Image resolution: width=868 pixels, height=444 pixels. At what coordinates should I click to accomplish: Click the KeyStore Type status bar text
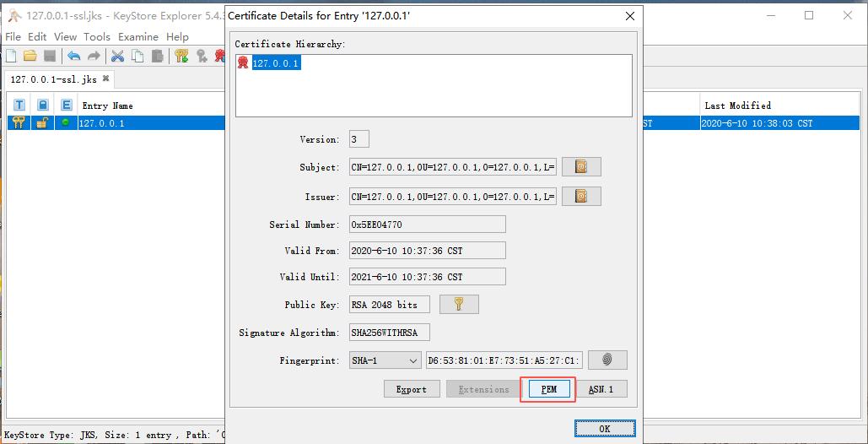[115, 436]
